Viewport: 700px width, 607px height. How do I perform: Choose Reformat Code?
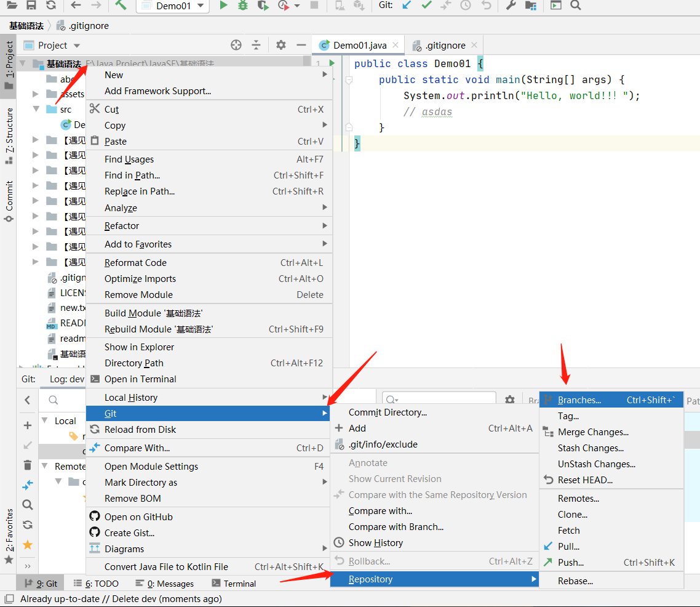coord(209,263)
